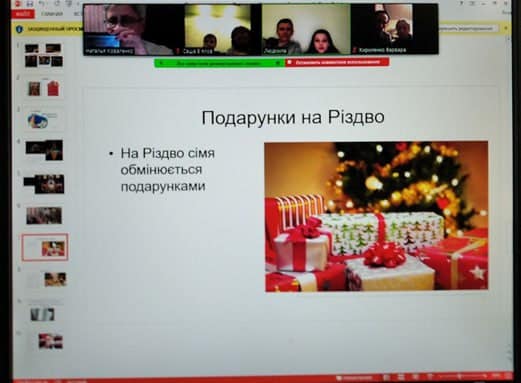Image resolution: width=521 pixels, height=383 pixels.
Task: Open Ribbon Display Options in title bar
Action: [x=472, y=3]
